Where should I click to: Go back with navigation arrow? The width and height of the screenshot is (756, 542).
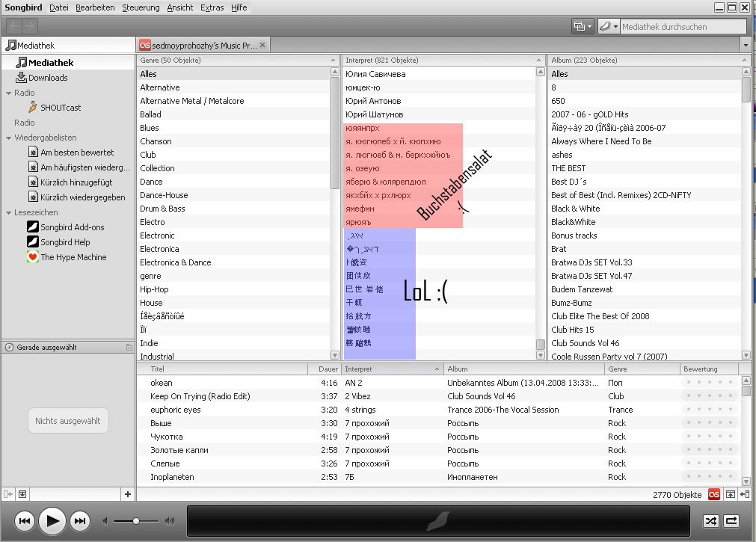point(14,26)
